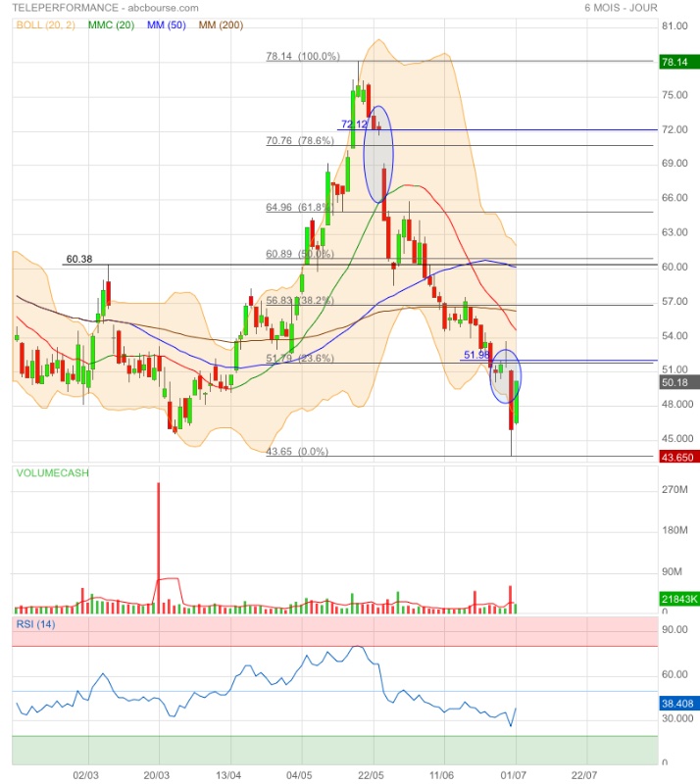Click the 51.98 gap level label
Image resolution: width=700 pixels, height=784 pixels.
pyautogui.click(x=476, y=355)
